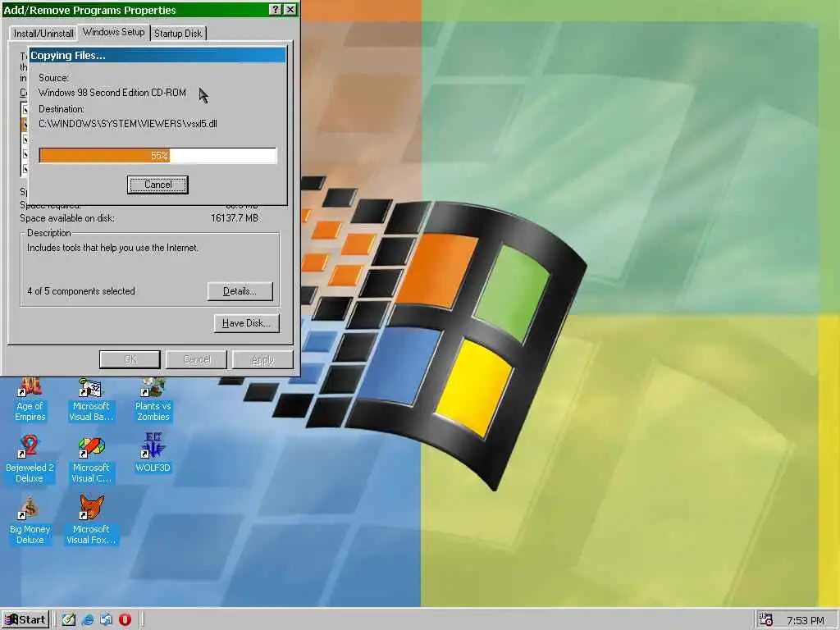The width and height of the screenshot is (840, 630).
Task: Click the dialog's bottom Cancel button
Action: [x=196, y=359]
